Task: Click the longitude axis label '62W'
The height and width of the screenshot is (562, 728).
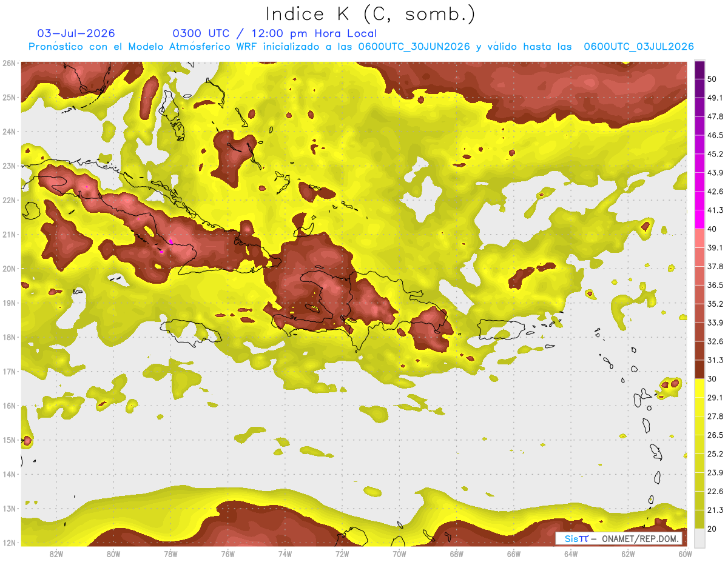Action: (x=627, y=554)
